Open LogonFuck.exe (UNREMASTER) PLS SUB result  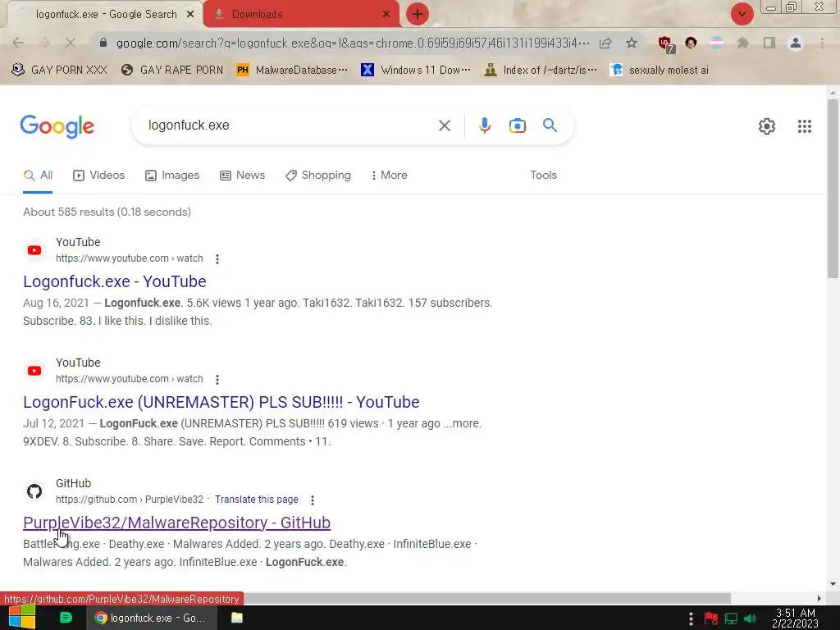pyautogui.click(x=221, y=402)
